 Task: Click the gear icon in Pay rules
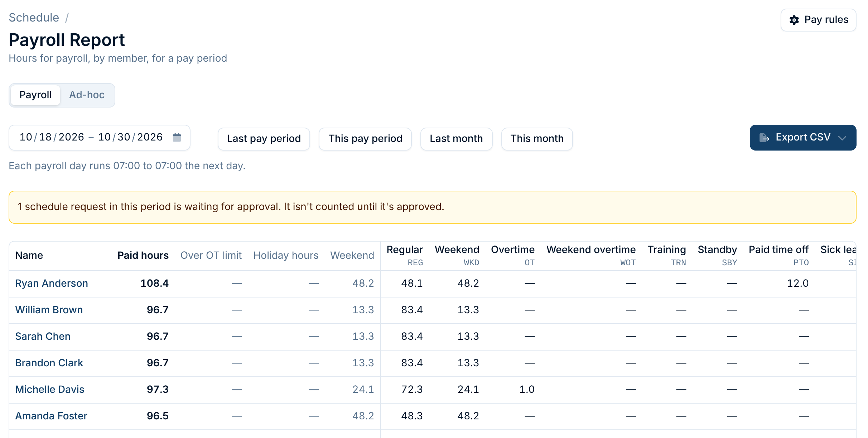tap(794, 20)
